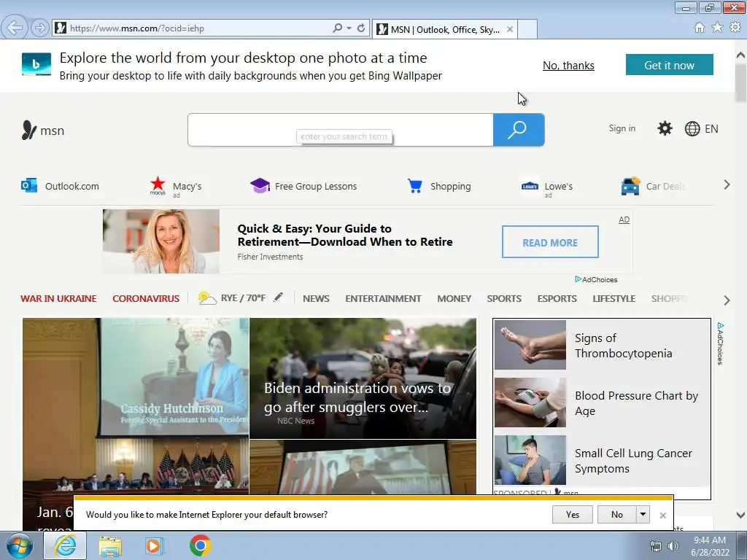
Task: Open Windows Media Player on taskbar
Action: tap(154, 545)
